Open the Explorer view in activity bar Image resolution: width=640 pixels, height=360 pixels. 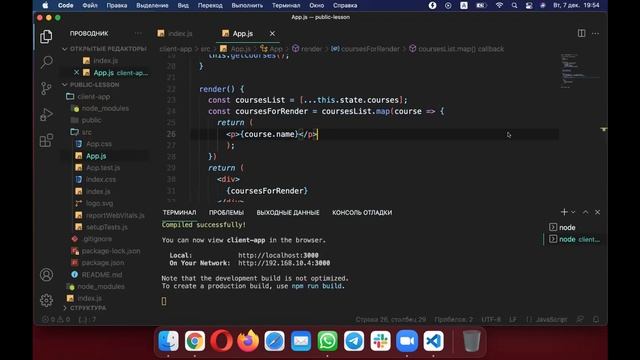tap(46, 37)
